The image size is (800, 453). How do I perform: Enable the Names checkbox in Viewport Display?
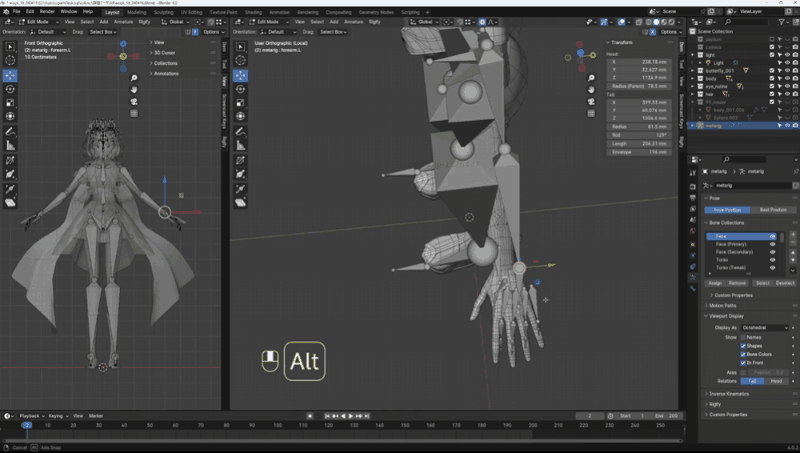coord(743,338)
